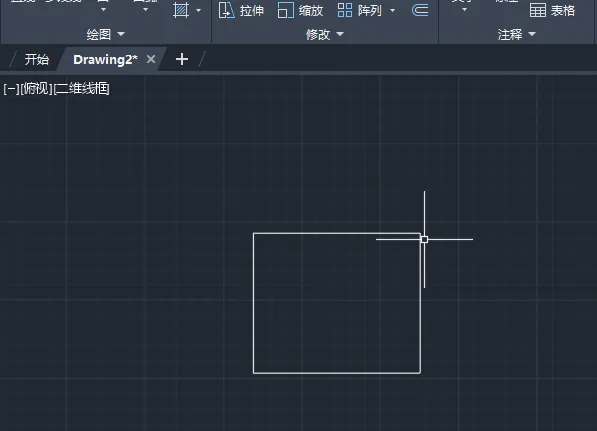Click the Array (阵列) tool
The width and height of the screenshot is (597, 431).
[x=359, y=10]
